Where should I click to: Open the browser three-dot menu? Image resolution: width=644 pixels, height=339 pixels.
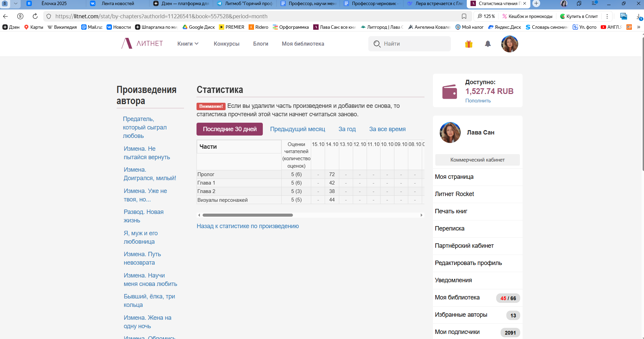607,16
